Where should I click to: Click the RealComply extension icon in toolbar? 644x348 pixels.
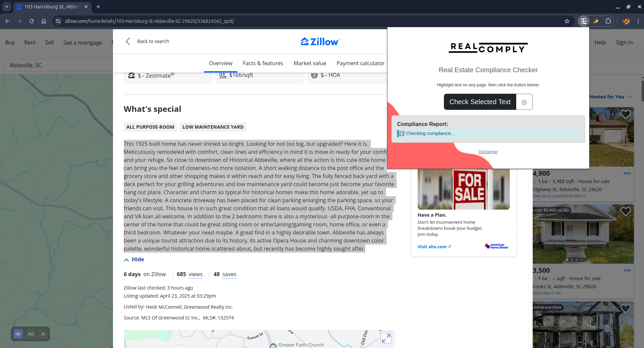coord(584,21)
